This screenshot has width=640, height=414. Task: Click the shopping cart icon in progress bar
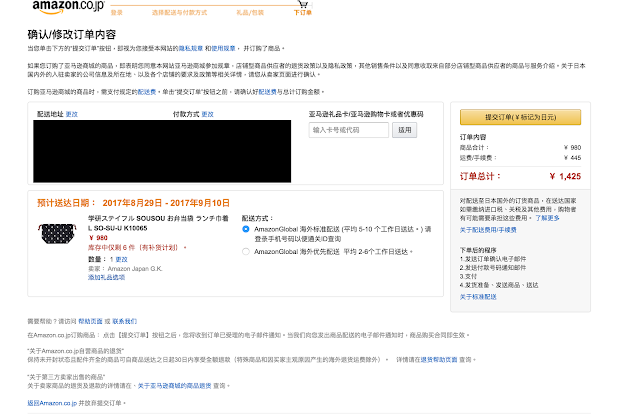(303, 4)
